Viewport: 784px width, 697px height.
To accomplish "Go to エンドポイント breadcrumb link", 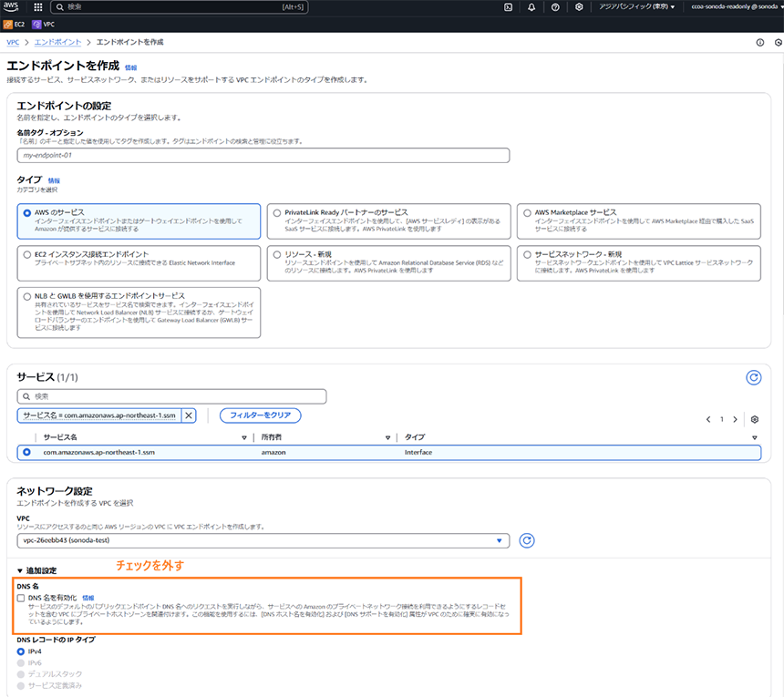I will (57, 43).
